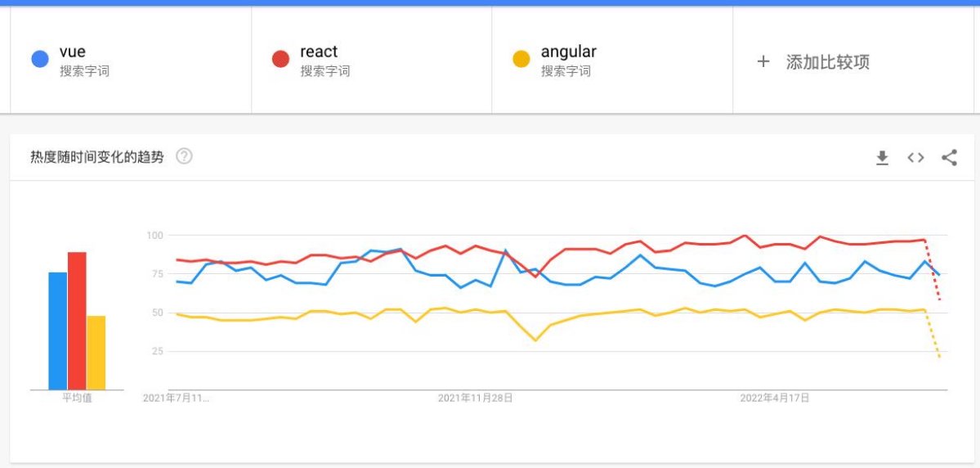Select the red react color dot
The height and width of the screenshot is (468, 980).
coord(280,60)
